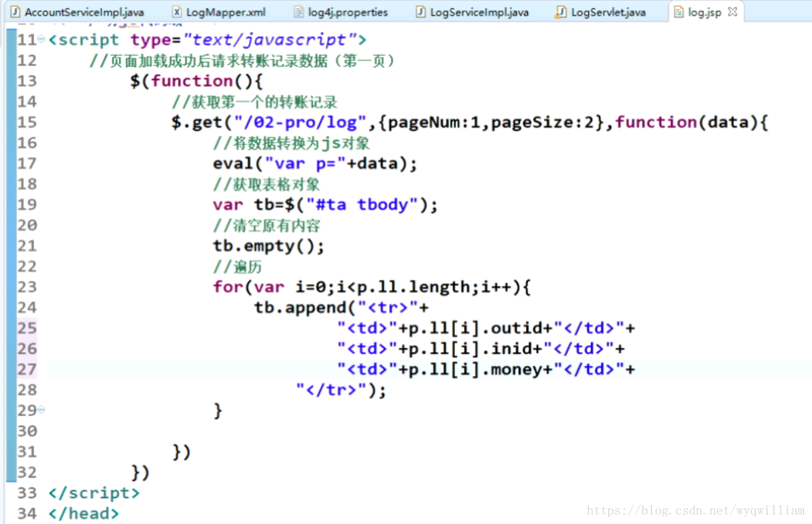Image resolution: width=812 pixels, height=524 pixels.
Task: Click the XML file icon of LogMapper.xml
Action: point(177,12)
